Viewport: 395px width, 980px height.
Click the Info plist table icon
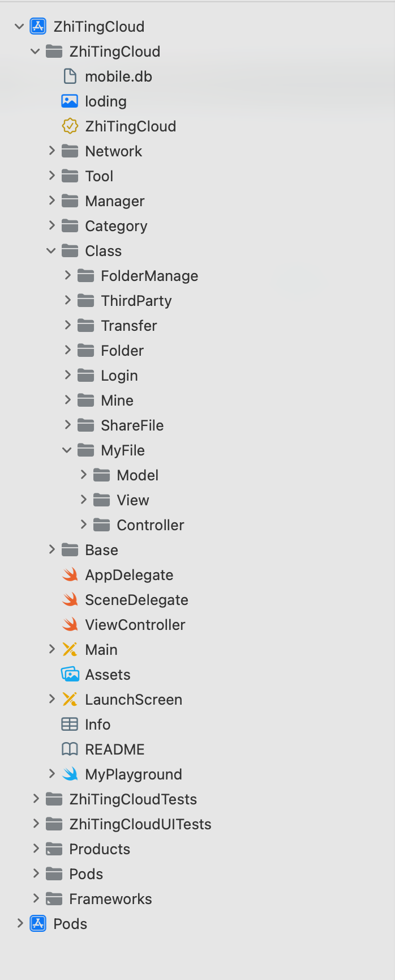point(70,725)
